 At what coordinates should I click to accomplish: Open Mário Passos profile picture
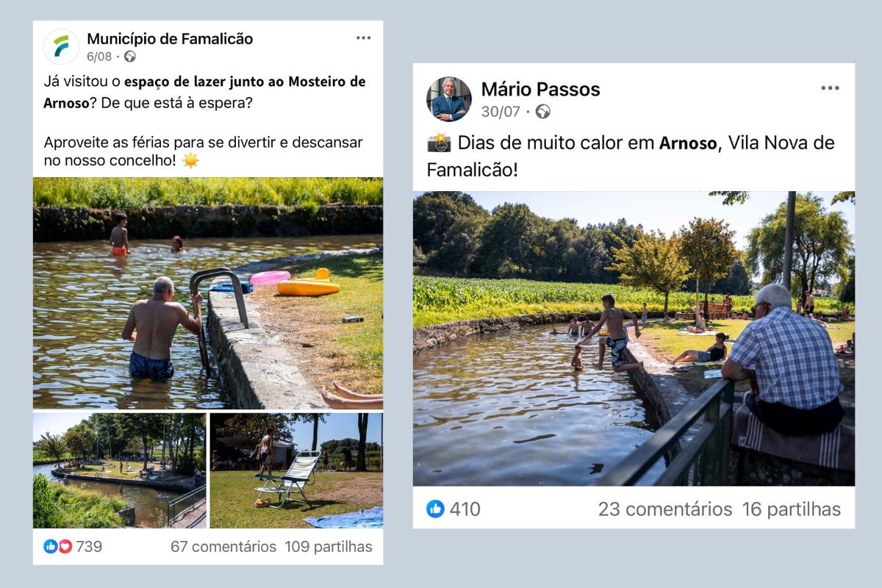pyautogui.click(x=449, y=99)
